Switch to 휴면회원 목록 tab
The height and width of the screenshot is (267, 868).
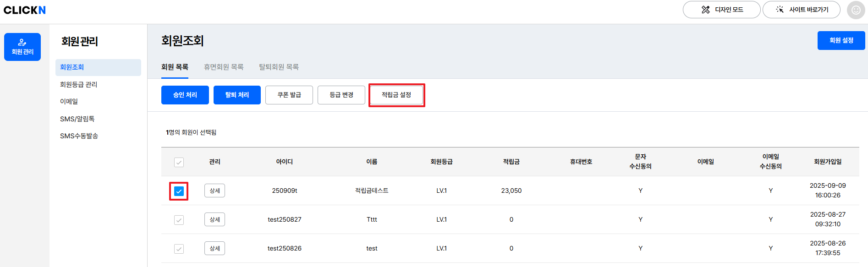[x=224, y=67]
